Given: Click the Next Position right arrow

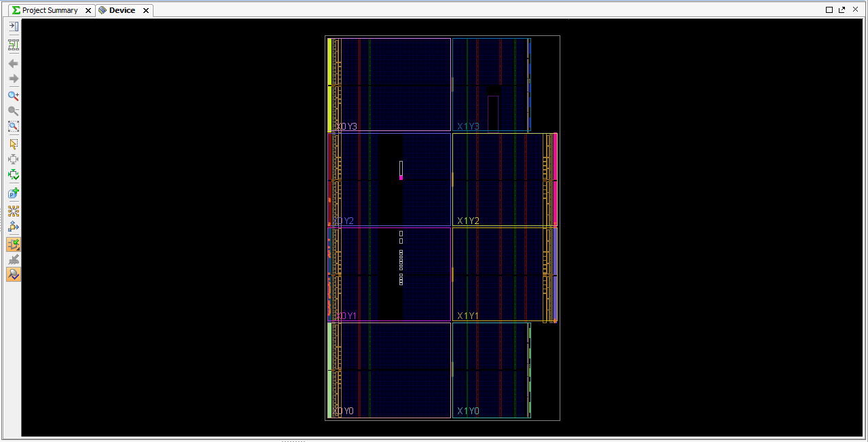Looking at the screenshot, I should [x=13, y=79].
